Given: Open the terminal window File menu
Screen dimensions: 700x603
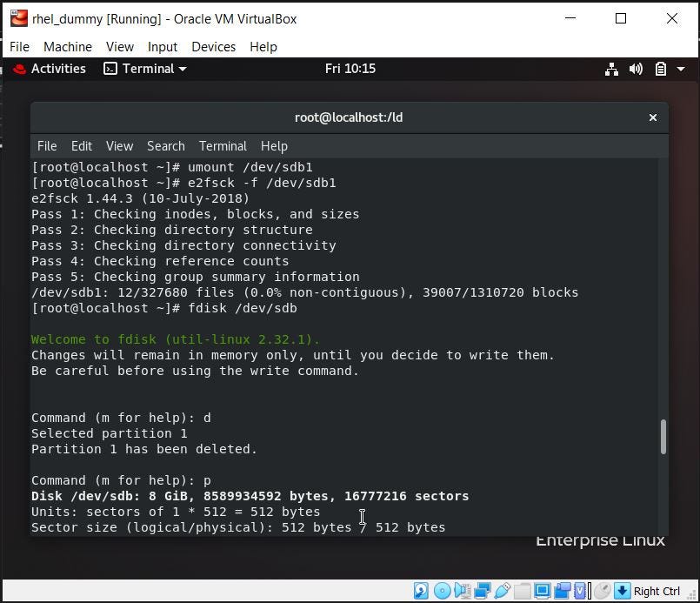Looking at the screenshot, I should 47,146.
